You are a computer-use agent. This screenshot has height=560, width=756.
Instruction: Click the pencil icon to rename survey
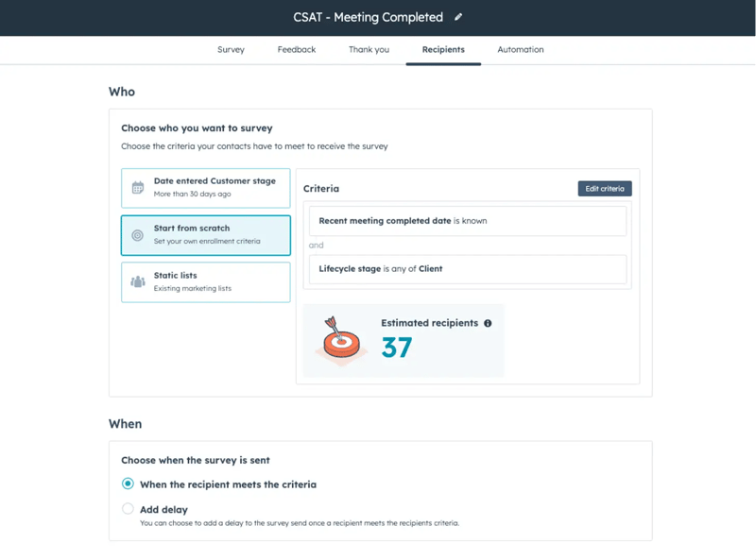click(x=458, y=17)
